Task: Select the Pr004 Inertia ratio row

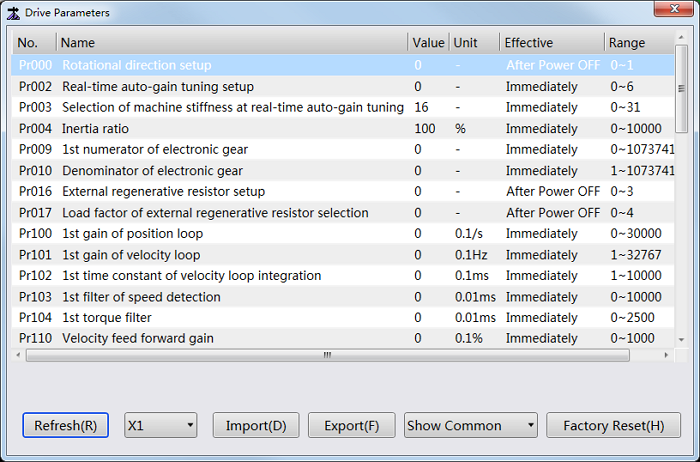Action: pos(343,129)
